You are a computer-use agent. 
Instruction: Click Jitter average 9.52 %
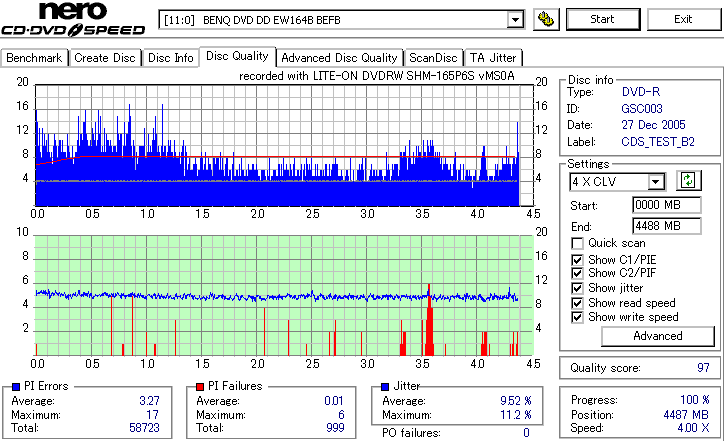click(x=516, y=401)
